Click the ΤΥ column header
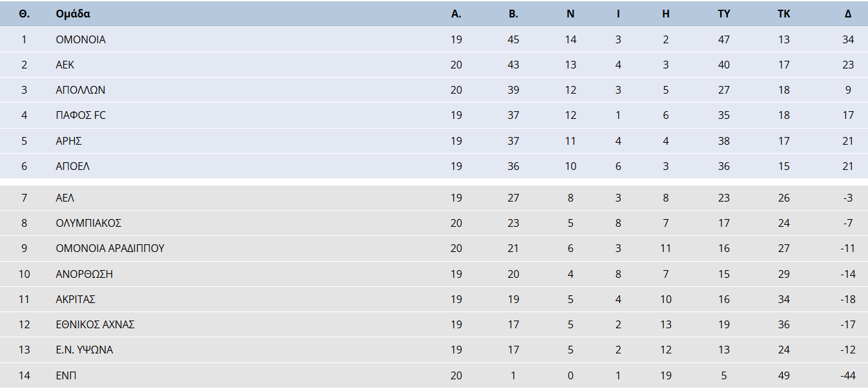 [x=724, y=14]
